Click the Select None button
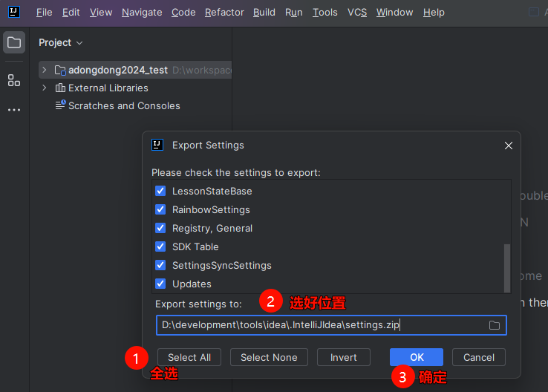The image size is (548, 392). [x=269, y=357]
